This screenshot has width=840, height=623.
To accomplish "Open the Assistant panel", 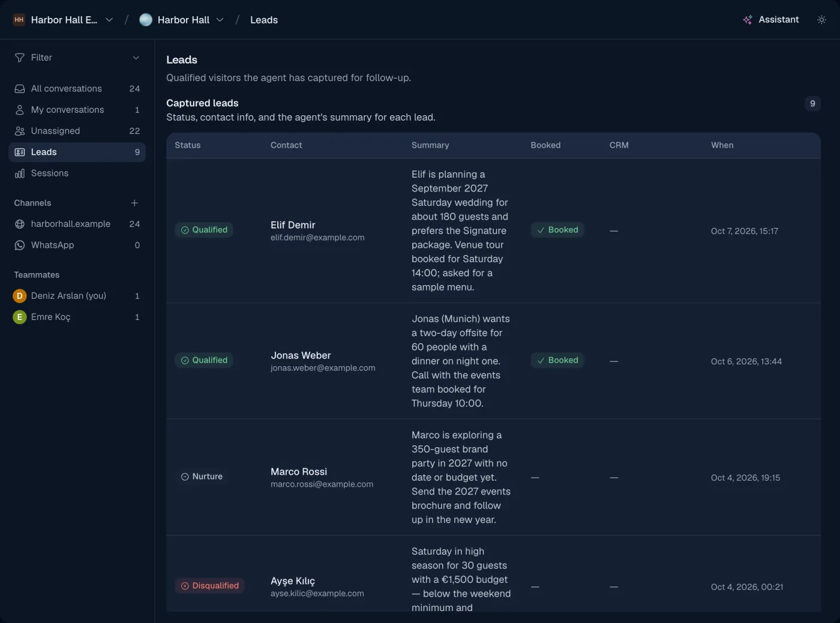I will (771, 20).
